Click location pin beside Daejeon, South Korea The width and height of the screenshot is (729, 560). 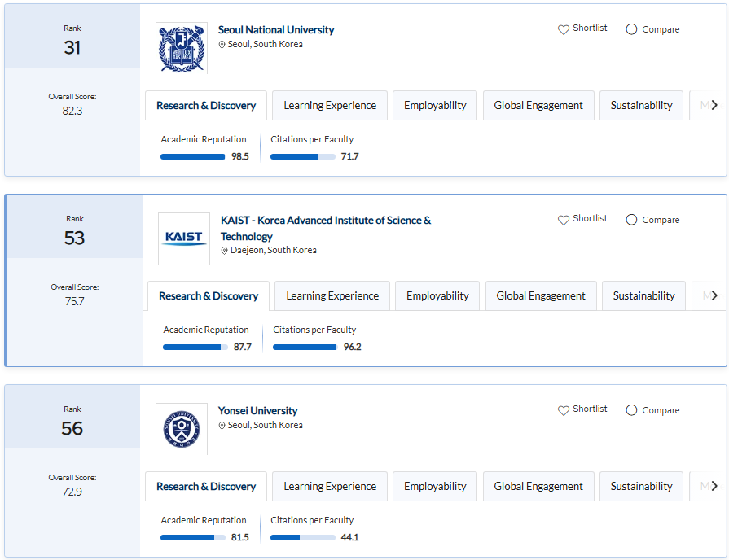click(x=224, y=251)
